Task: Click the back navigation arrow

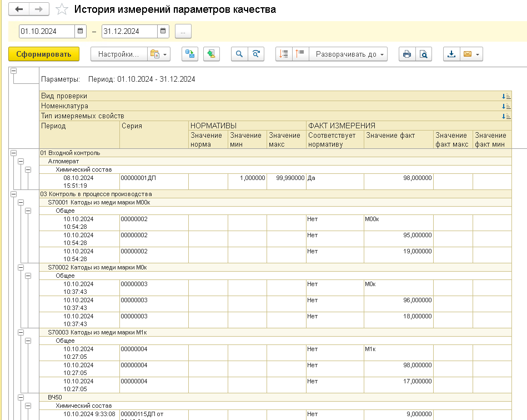Action: 19,9
